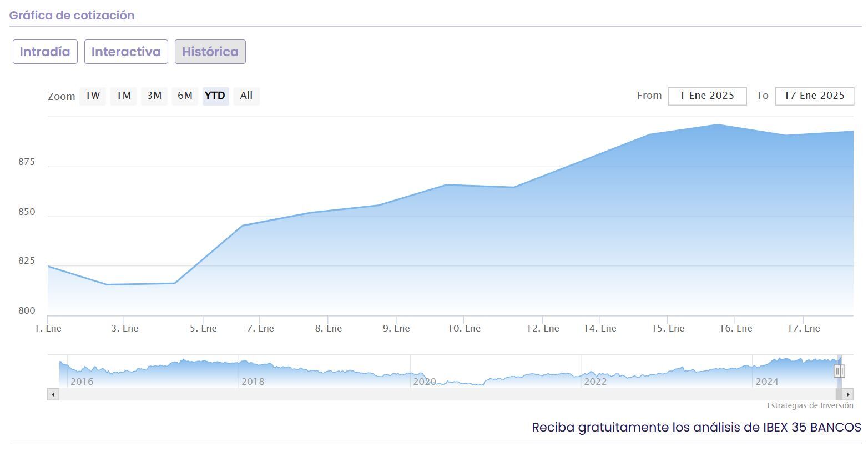Click the 9. Ene axis label
Viewport: 868px width, 456px height.
pos(396,328)
